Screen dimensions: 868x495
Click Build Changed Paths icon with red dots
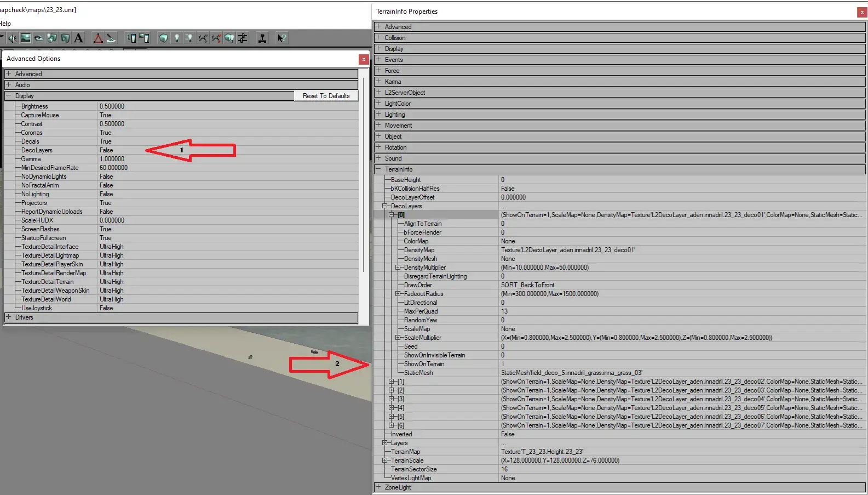point(216,38)
